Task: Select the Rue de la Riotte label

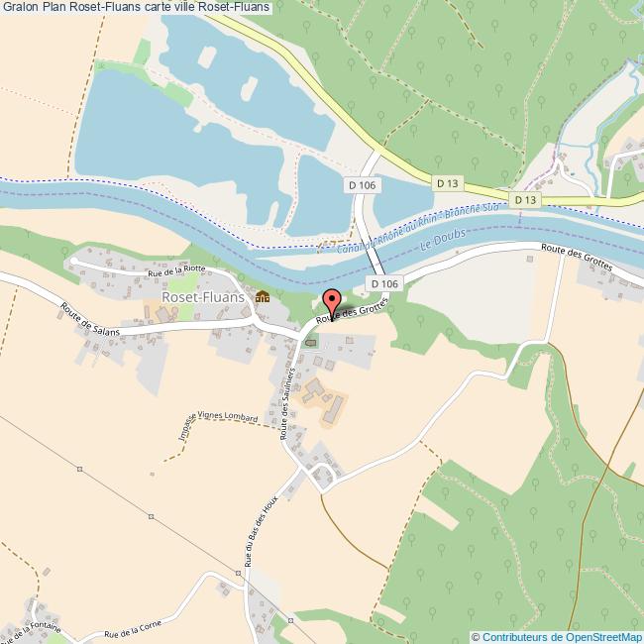Action: click(x=176, y=270)
